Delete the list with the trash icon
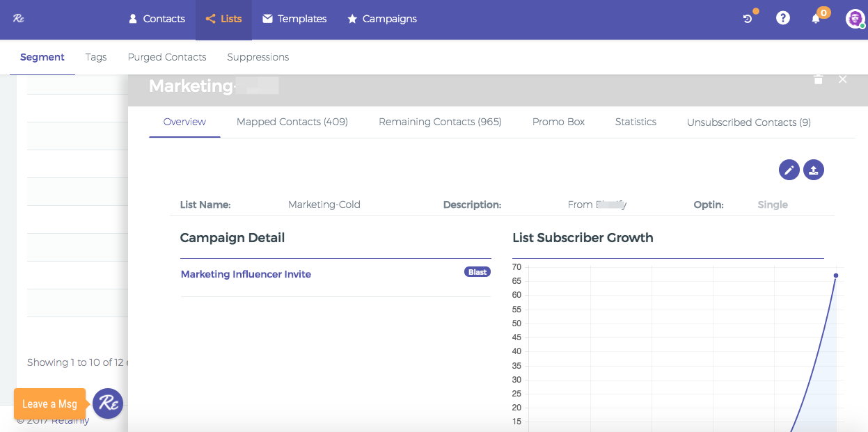The width and height of the screenshot is (868, 432). coord(819,79)
